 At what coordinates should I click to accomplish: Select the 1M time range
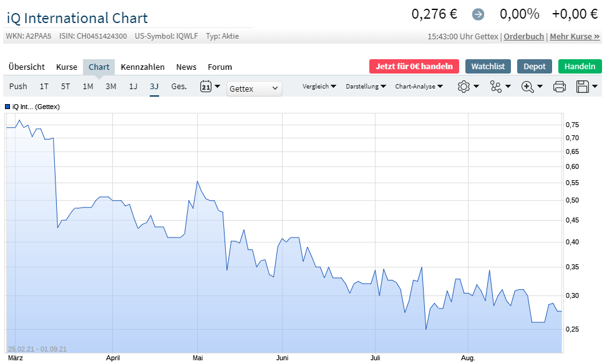88,87
